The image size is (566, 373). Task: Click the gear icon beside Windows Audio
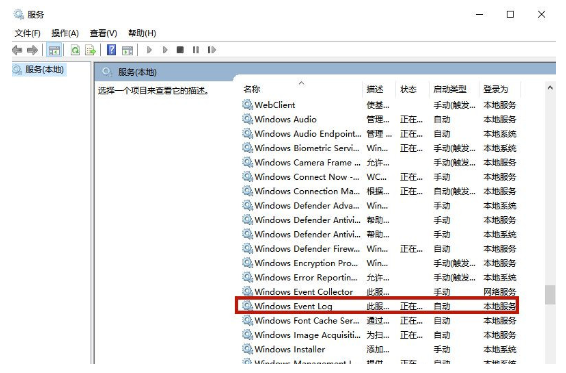247,119
